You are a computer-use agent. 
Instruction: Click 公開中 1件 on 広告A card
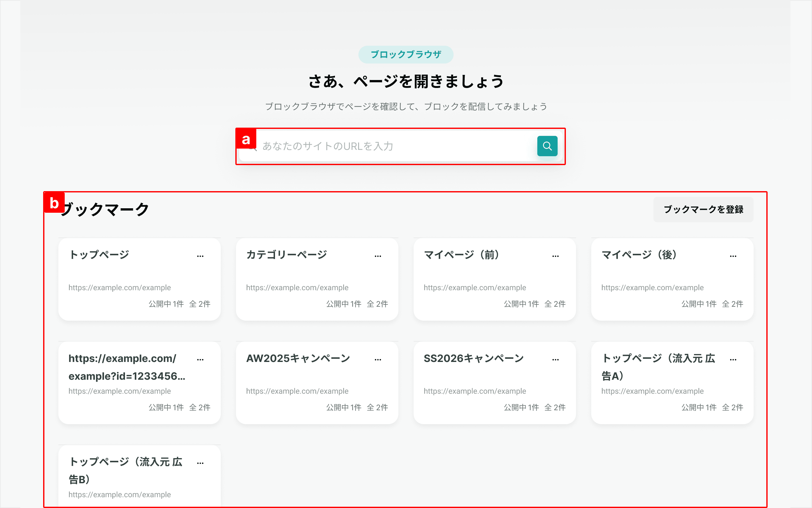[x=699, y=408]
